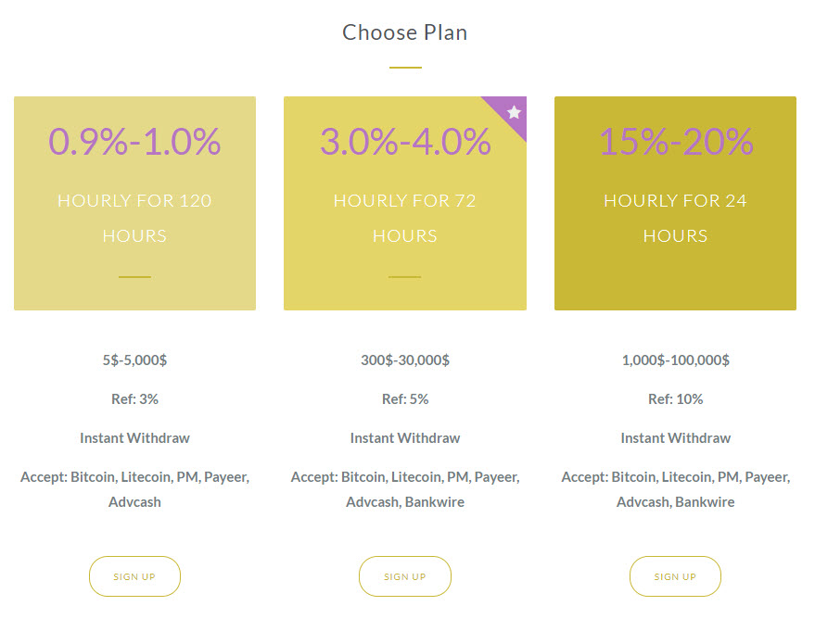Screen dimensions: 815x644
Task: Click the Ref: 10% referral text
Action: (675, 399)
